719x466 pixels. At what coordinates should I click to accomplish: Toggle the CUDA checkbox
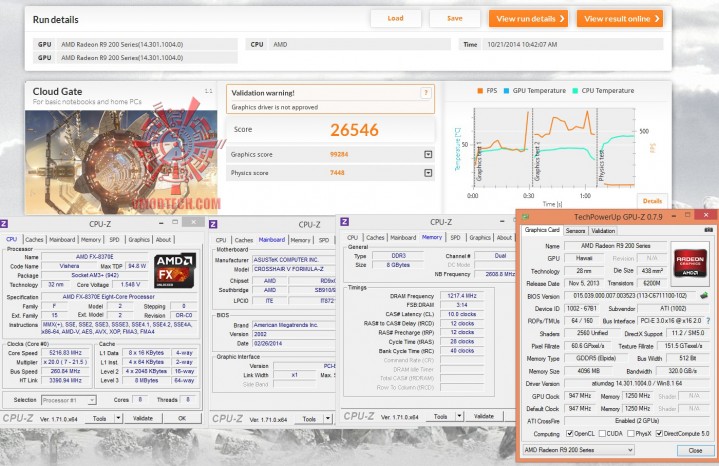(602, 433)
